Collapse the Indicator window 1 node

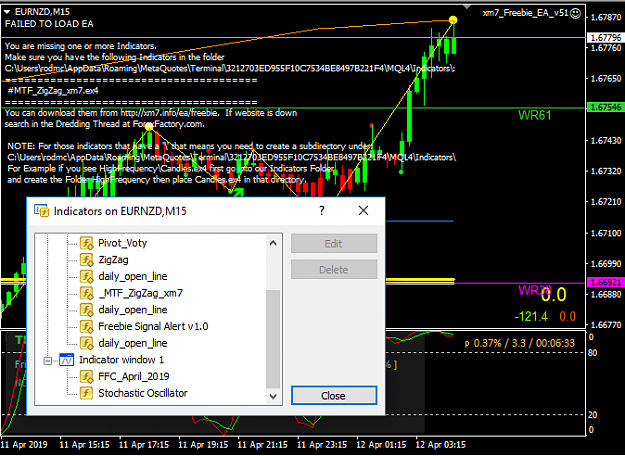coord(47,361)
